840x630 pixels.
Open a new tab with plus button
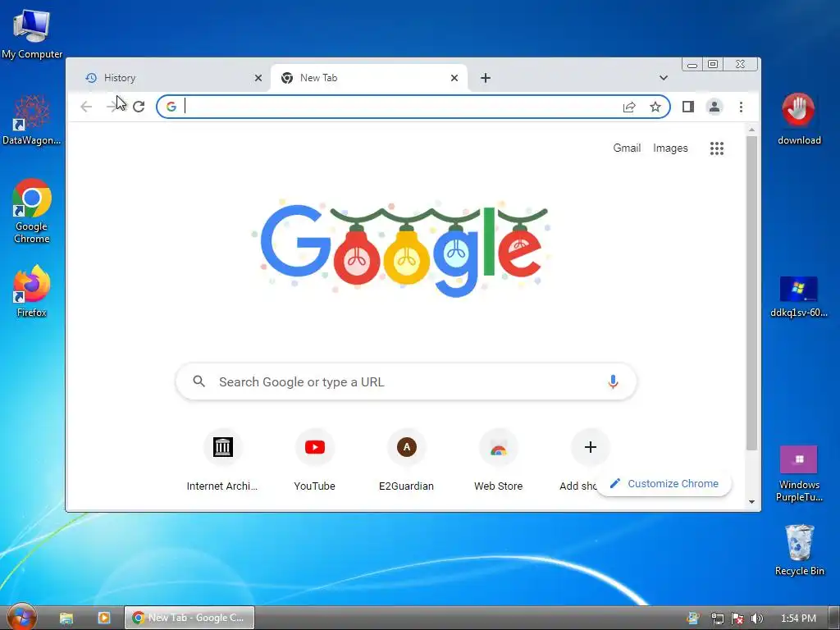pos(486,78)
